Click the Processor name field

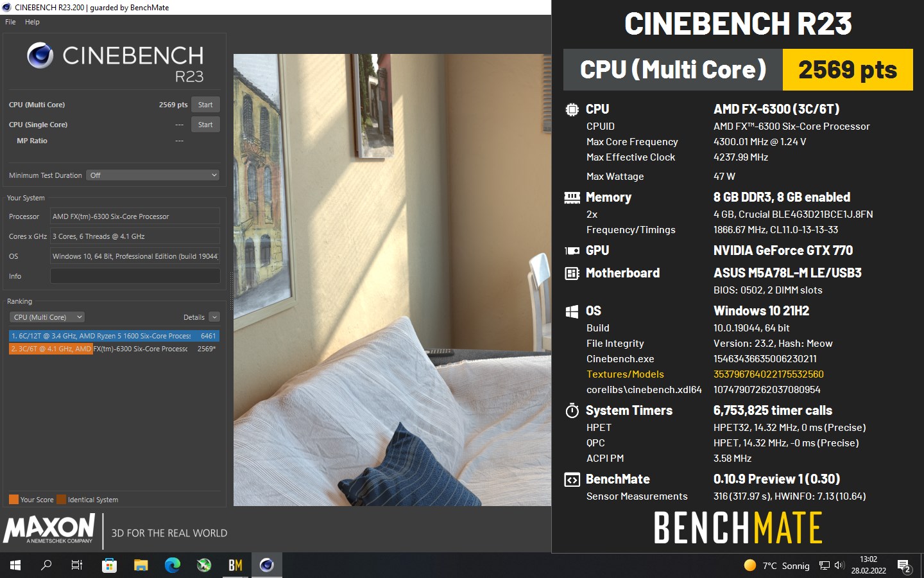[x=135, y=216]
